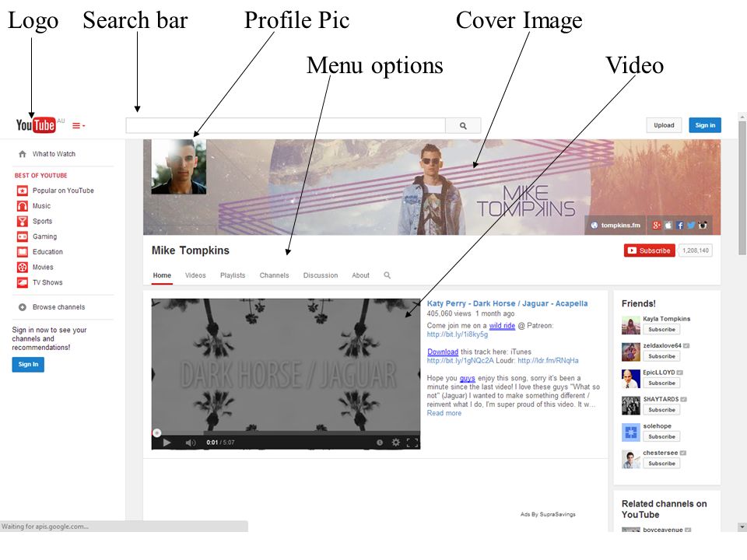
Task: Click the video annotations info icon
Action: click(x=380, y=443)
